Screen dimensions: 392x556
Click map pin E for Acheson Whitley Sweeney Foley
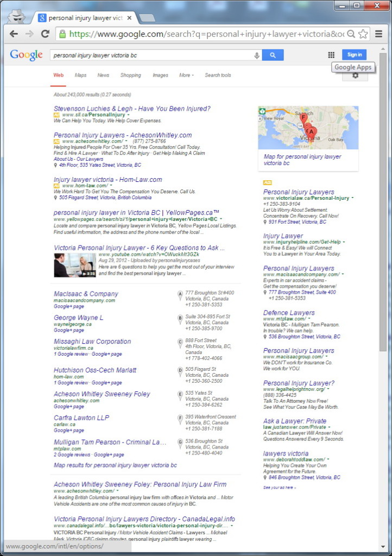coord(180,395)
